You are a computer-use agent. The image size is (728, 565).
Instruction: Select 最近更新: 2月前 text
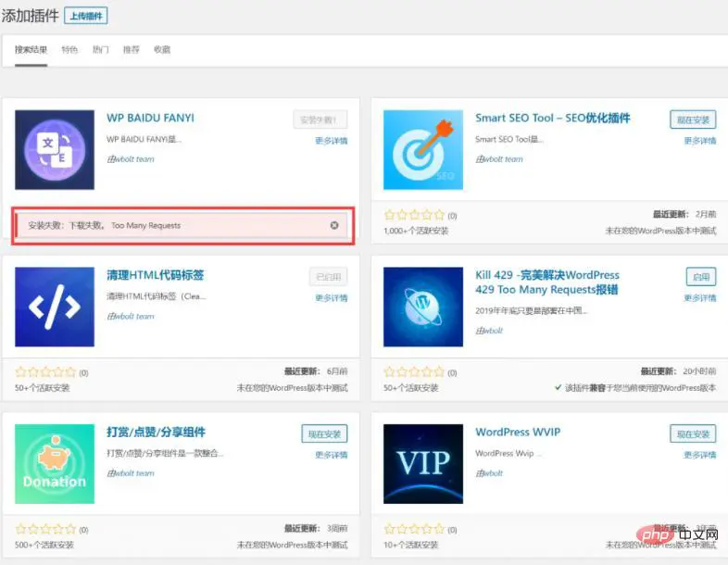(x=684, y=214)
